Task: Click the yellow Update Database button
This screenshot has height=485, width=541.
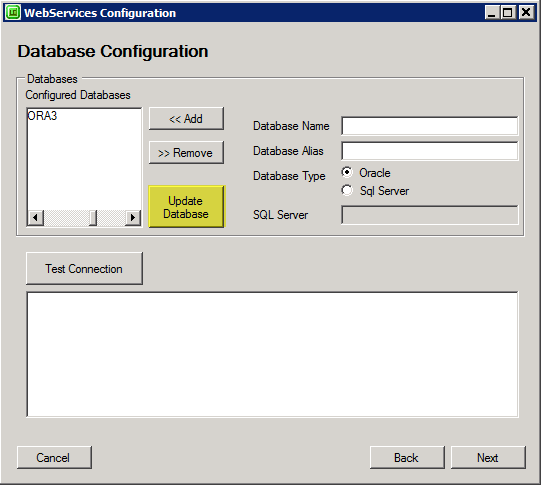Action: point(186,207)
